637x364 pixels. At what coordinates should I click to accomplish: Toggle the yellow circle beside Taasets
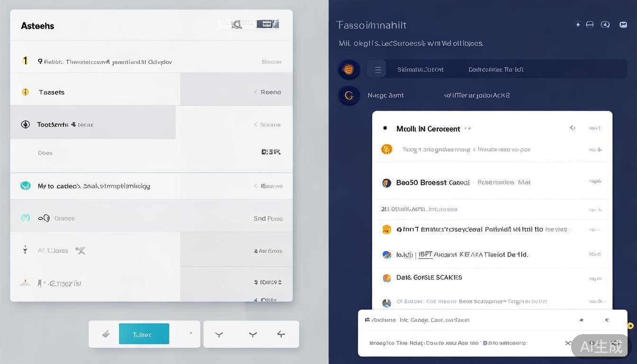click(26, 92)
